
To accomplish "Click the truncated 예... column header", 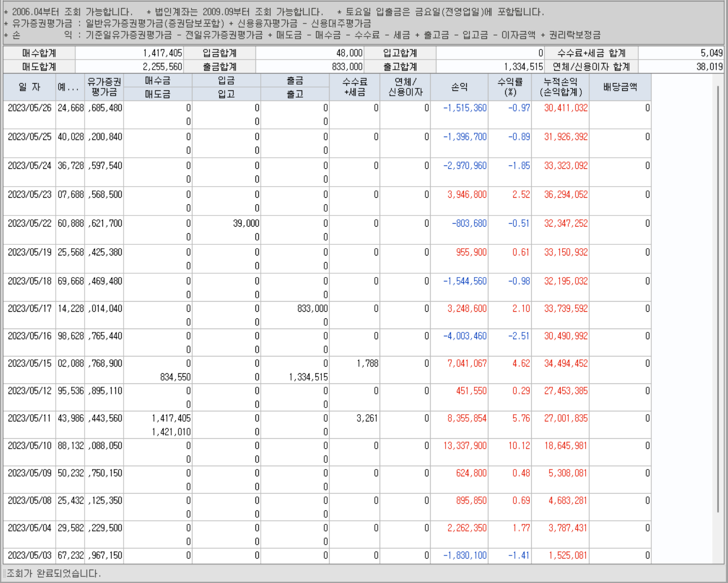I will pos(70,87).
